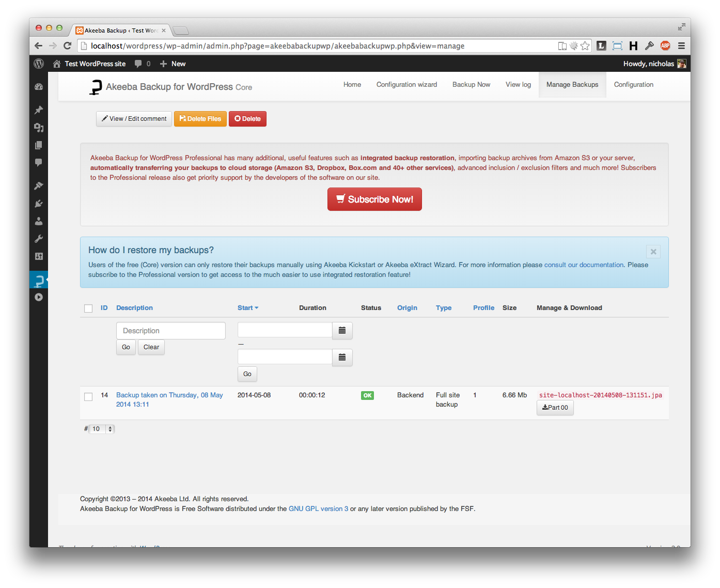Open the View log tab
Viewport: 720px width, 588px height.
[518, 85]
